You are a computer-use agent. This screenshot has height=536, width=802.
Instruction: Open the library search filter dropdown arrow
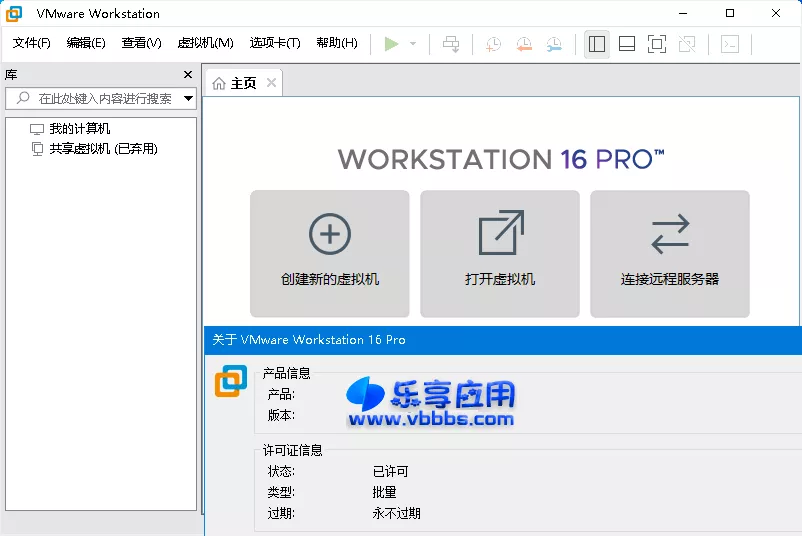pos(188,98)
